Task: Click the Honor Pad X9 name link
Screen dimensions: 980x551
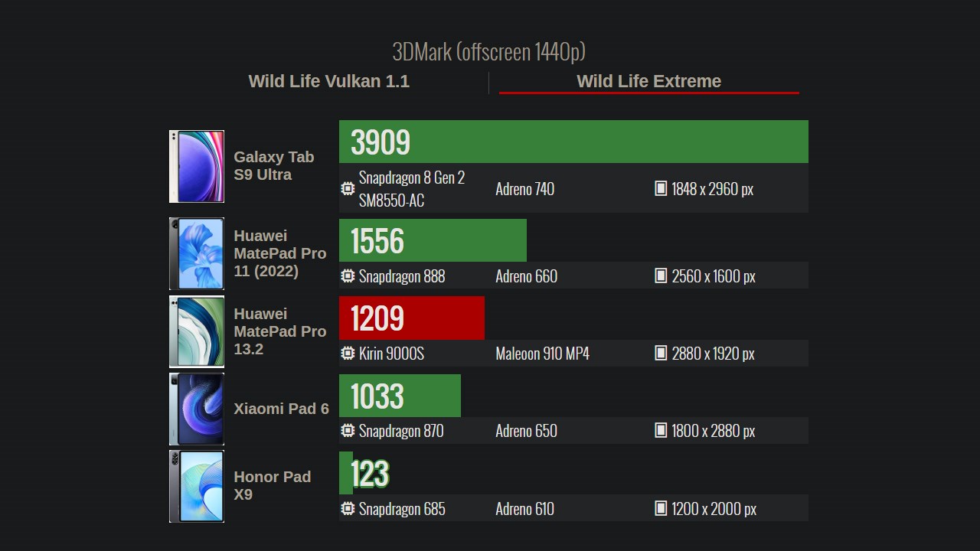Action: (272, 485)
